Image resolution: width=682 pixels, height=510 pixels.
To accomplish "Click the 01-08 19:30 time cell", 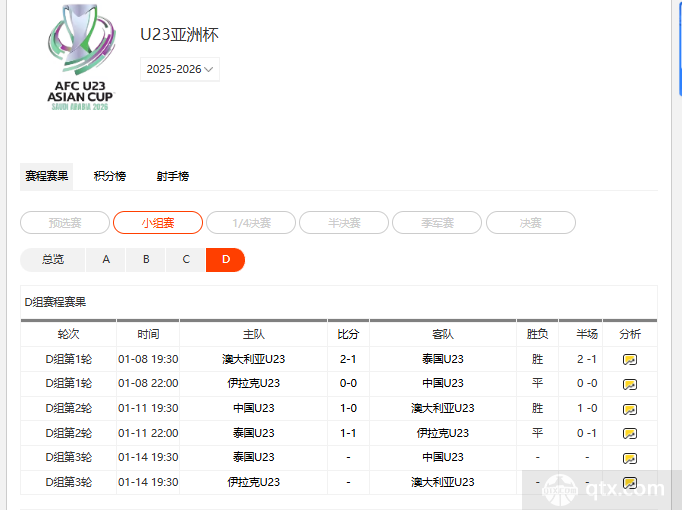I will [148, 359].
